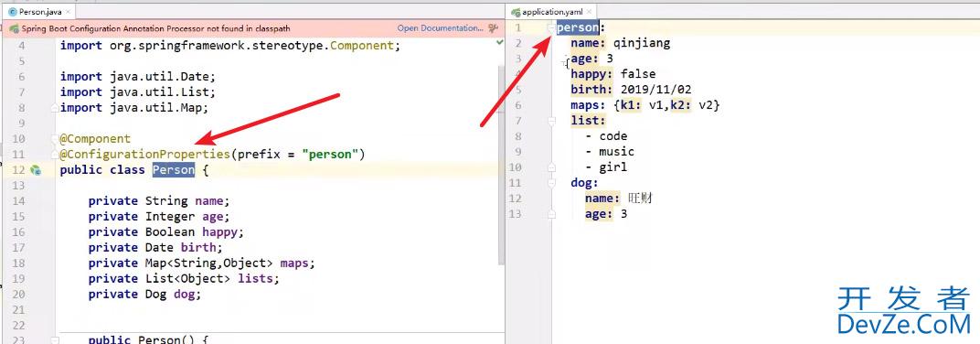
Task: Open the notification settings wrench icon
Action: click(494, 28)
